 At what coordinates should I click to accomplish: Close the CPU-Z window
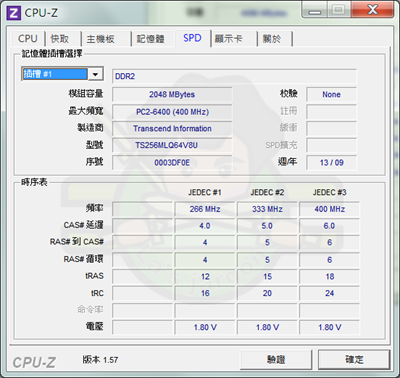(372, 11)
